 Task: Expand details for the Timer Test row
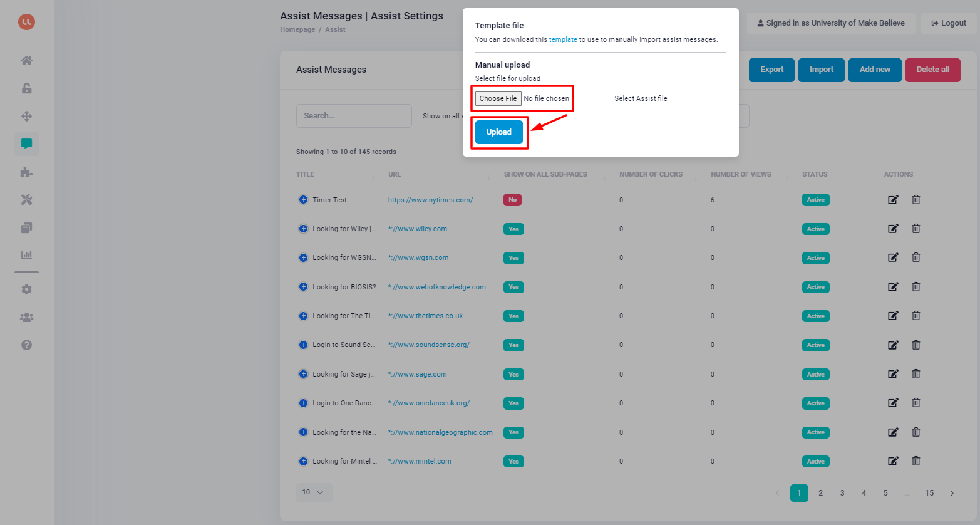pos(303,199)
